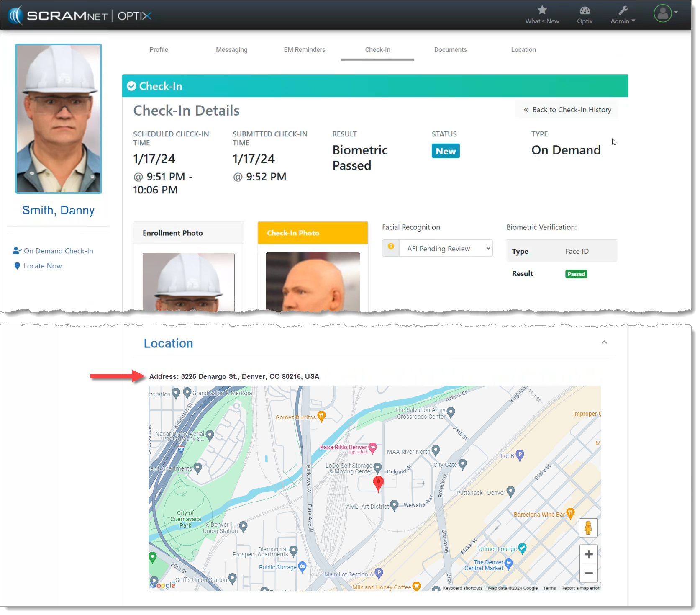
Task: Zoom in on the map
Action: (589, 555)
